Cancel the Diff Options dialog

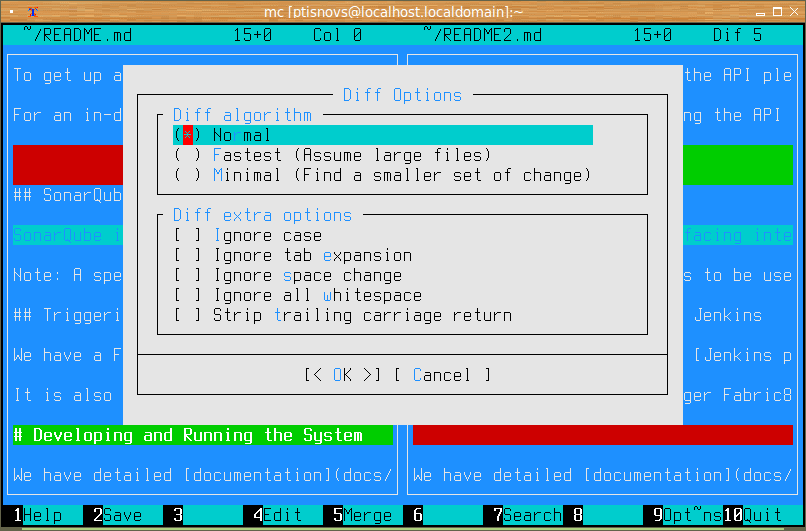[442, 375]
